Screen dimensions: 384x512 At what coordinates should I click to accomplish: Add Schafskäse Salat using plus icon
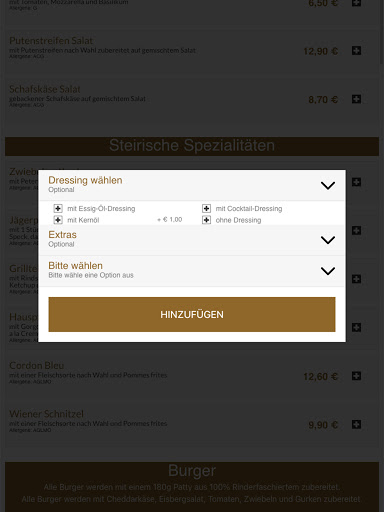[356, 99]
